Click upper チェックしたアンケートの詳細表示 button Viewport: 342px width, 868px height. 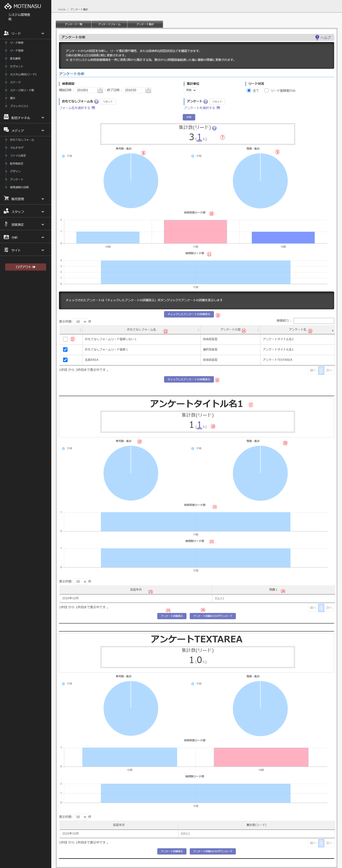tap(189, 314)
